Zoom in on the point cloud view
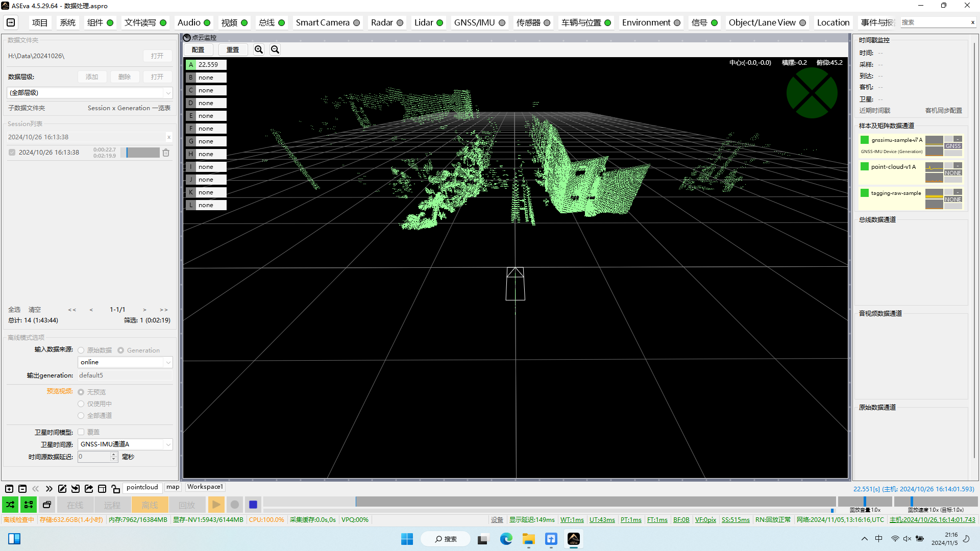The image size is (980, 551). pyautogui.click(x=259, y=49)
